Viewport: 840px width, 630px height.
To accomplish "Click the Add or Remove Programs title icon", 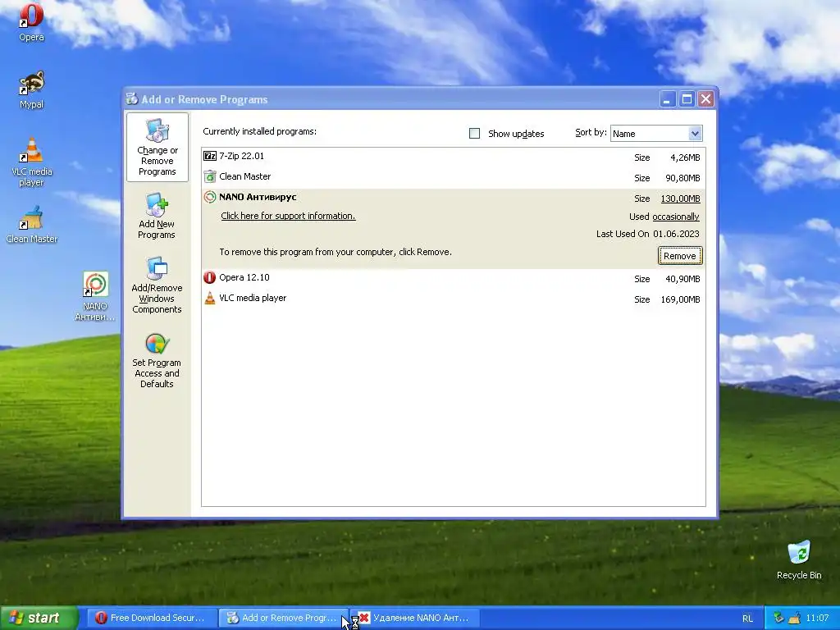I will (132, 98).
